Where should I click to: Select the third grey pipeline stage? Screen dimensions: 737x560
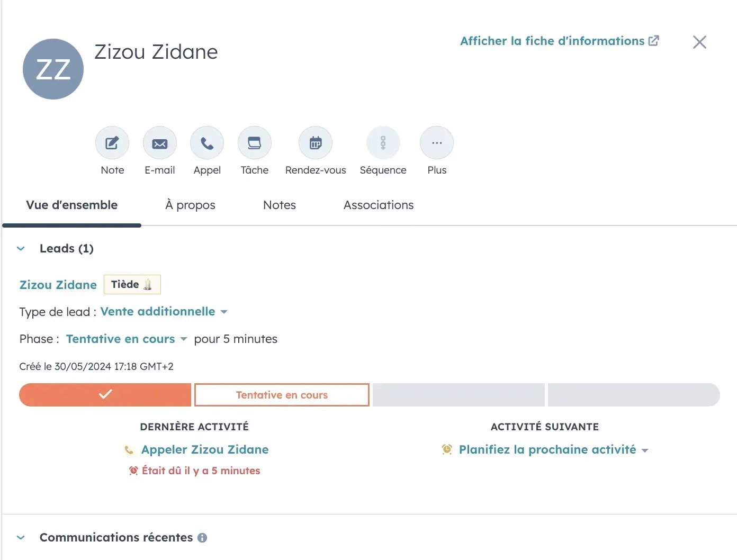click(459, 395)
